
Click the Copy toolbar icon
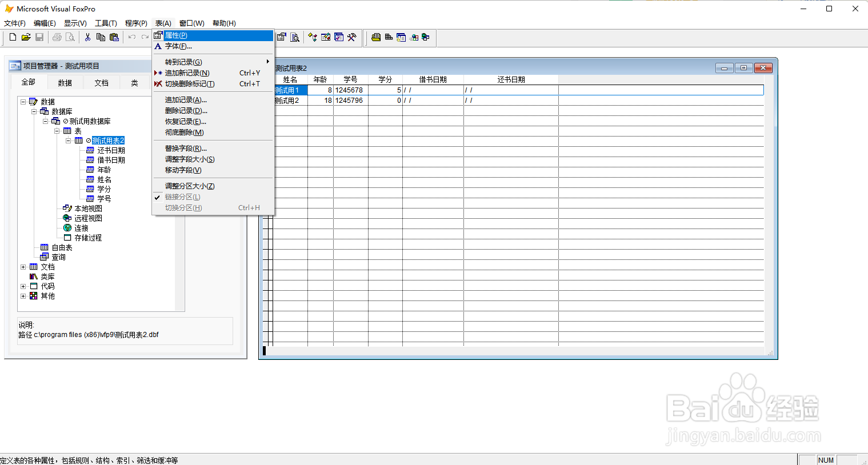[x=101, y=37]
